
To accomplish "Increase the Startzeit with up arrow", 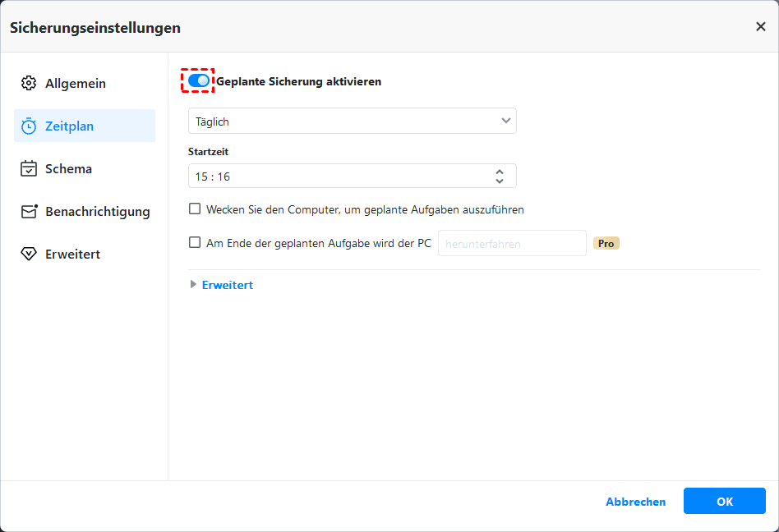I will [x=500, y=172].
